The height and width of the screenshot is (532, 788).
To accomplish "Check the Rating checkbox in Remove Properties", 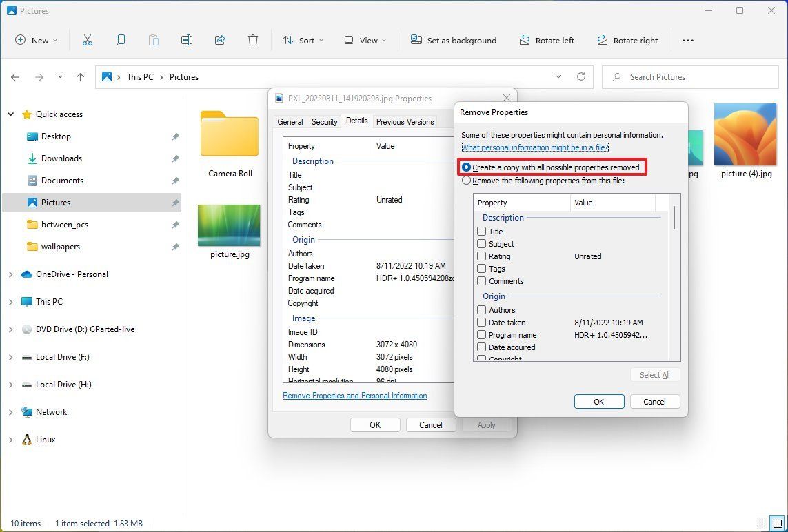I will click(481, 256).
